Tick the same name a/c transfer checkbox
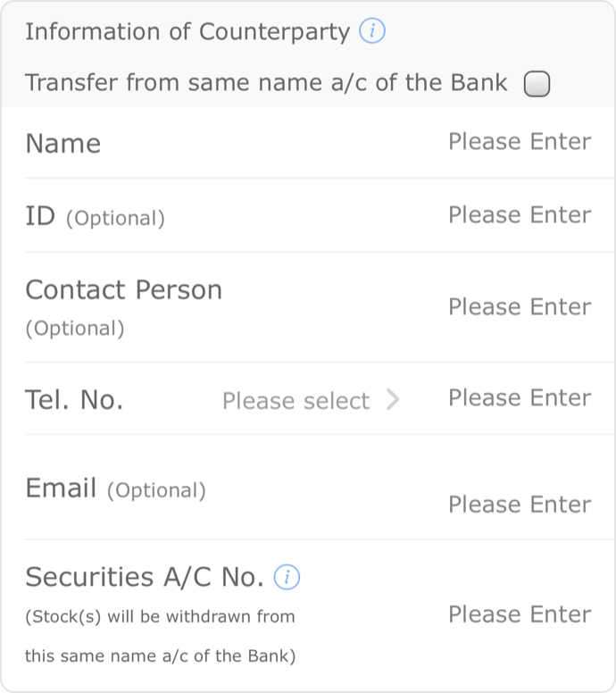The height and width of the screenshot is (693, 616). tap(537, 84)
